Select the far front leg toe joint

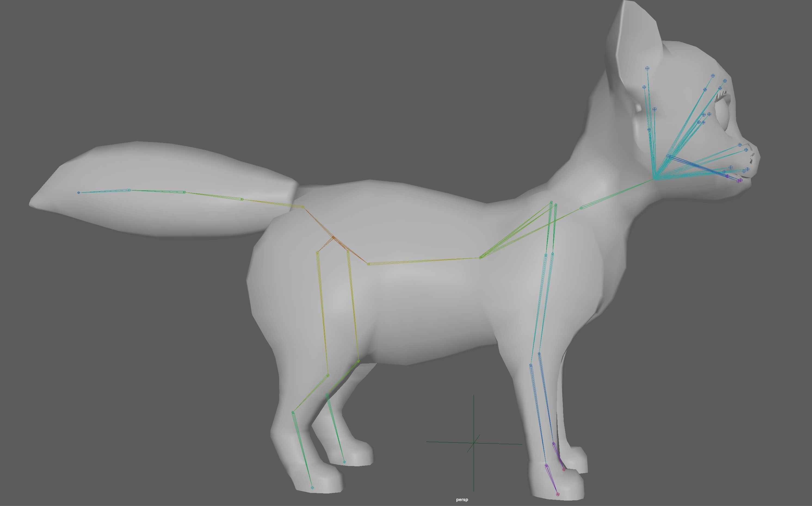564,470
